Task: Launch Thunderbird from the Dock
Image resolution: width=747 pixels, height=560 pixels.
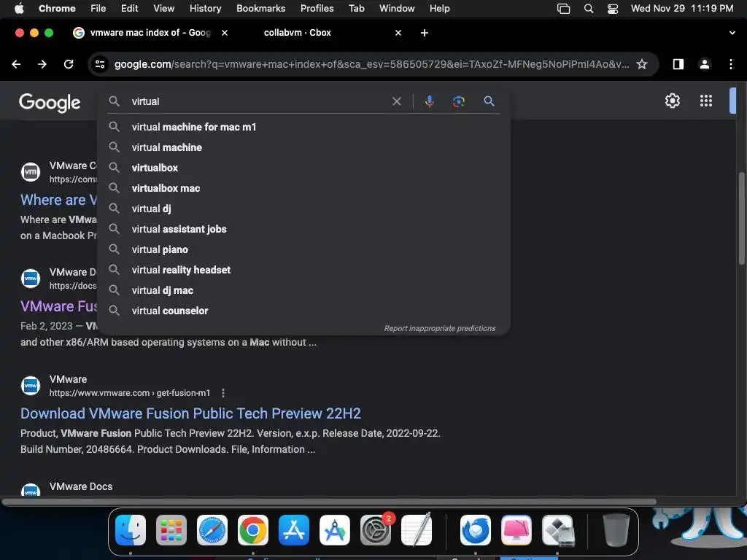Action: point(476,530)
